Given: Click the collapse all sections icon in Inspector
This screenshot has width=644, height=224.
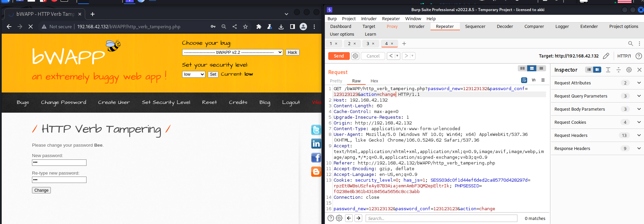Looking at the screenshot, I should pyautogui.click(x=618, y=70).
